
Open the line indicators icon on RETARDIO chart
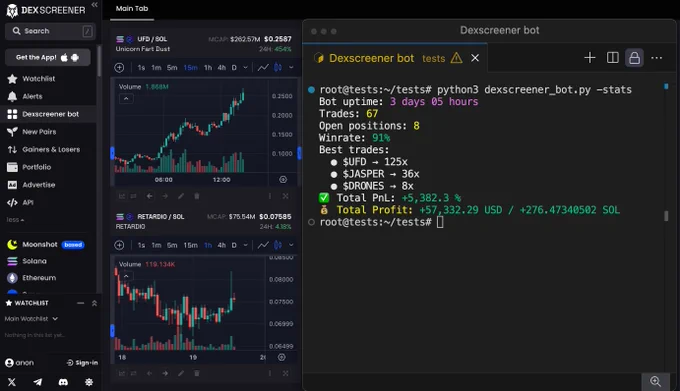263,245
